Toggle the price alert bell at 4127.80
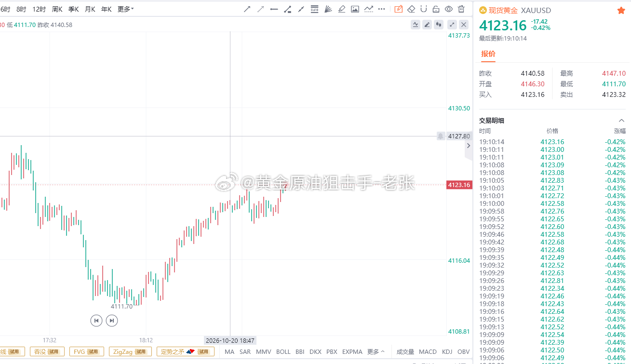The image size is (631, 364). [441, 136]
